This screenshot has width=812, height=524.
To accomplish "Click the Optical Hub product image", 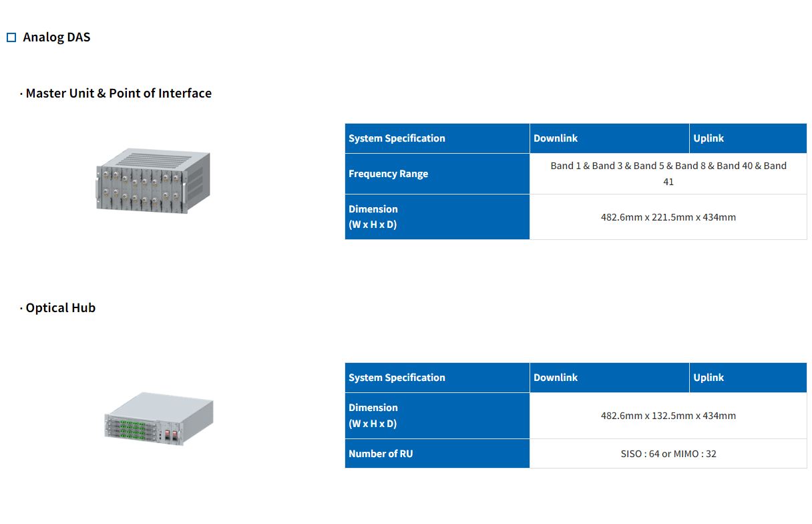I will (x=159, y=418).
